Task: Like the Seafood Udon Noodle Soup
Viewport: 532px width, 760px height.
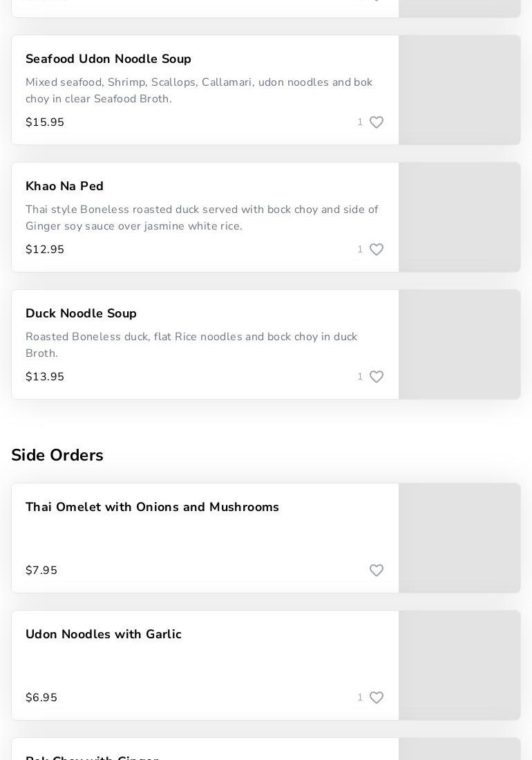Action: click(x=376, y=122)
